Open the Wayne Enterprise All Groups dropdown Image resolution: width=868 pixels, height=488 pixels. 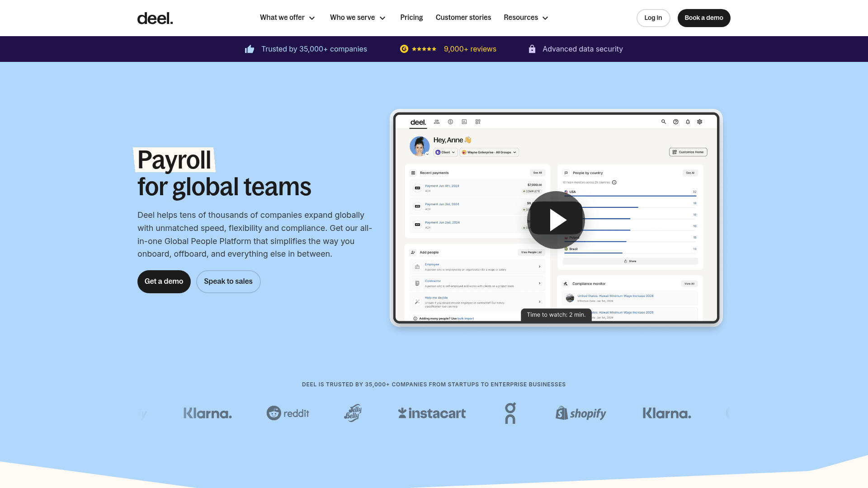pyautogui.click(x=489, y=152)
